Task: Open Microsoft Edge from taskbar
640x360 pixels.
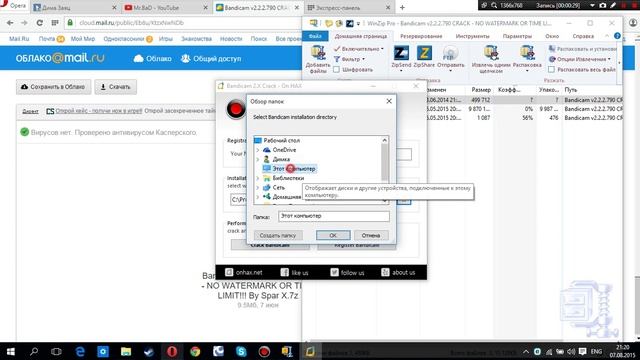Action: click(x=80, y=351)
